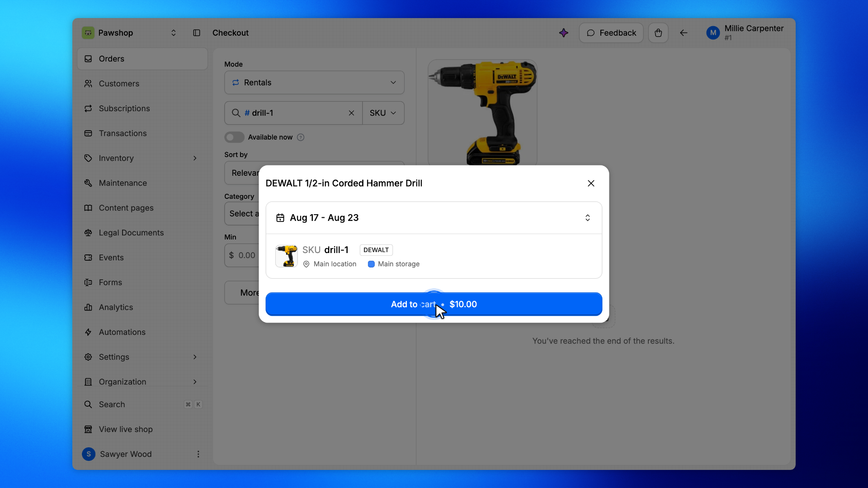Close the DEWALT drill dialog

coord(591,183)
